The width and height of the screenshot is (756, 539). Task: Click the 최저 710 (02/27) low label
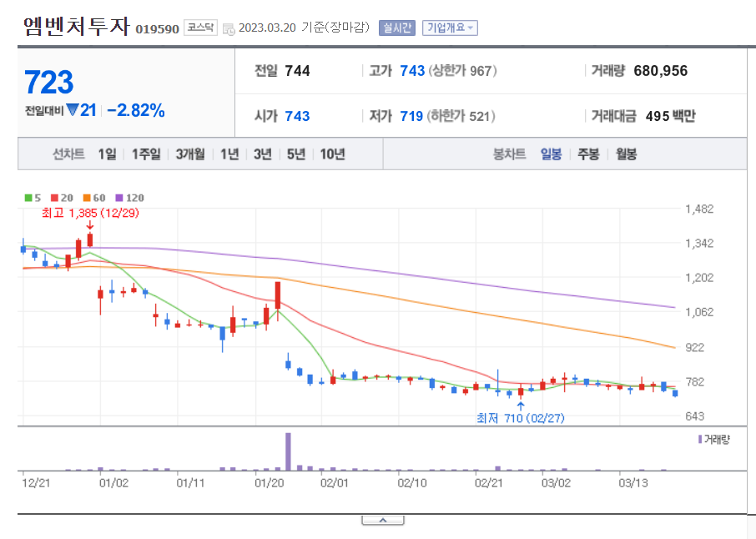[x=520, y=418]
